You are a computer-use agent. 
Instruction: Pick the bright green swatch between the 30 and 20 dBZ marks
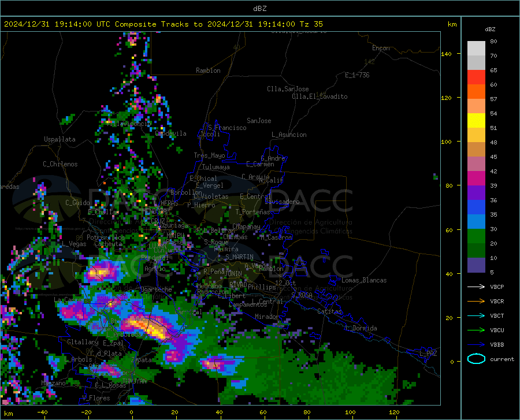tap(476, 236)
